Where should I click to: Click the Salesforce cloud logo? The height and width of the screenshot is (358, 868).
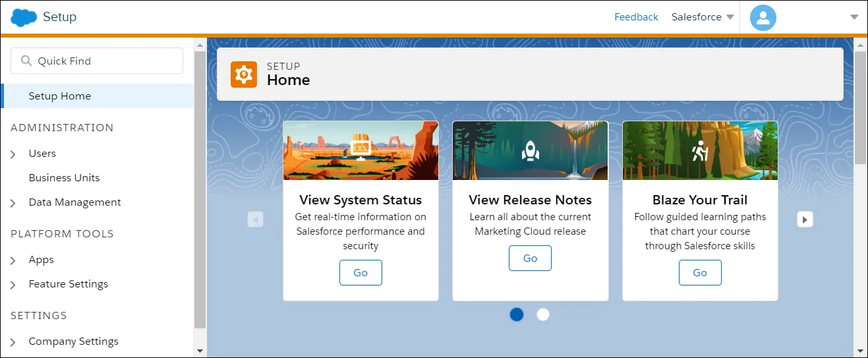click(x=24, y=17)
